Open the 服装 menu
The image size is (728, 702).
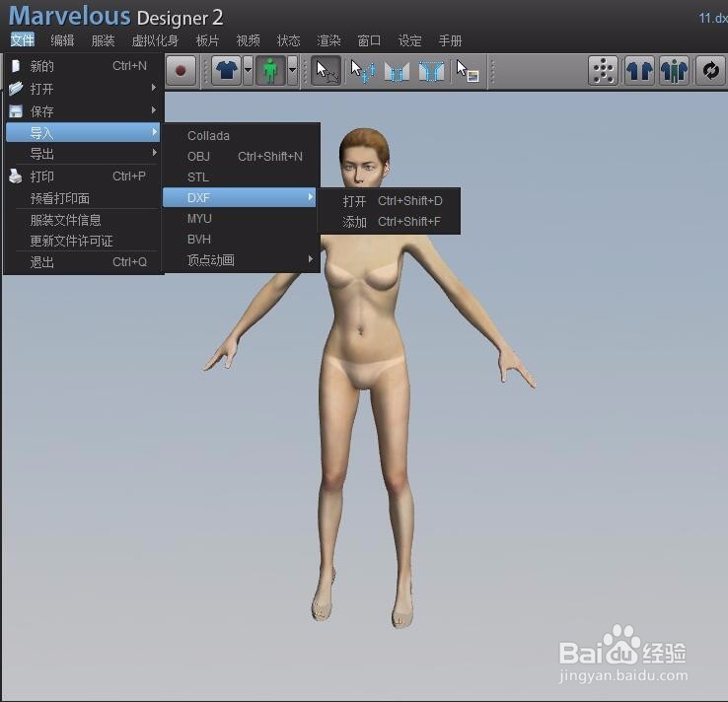(103, 40)
